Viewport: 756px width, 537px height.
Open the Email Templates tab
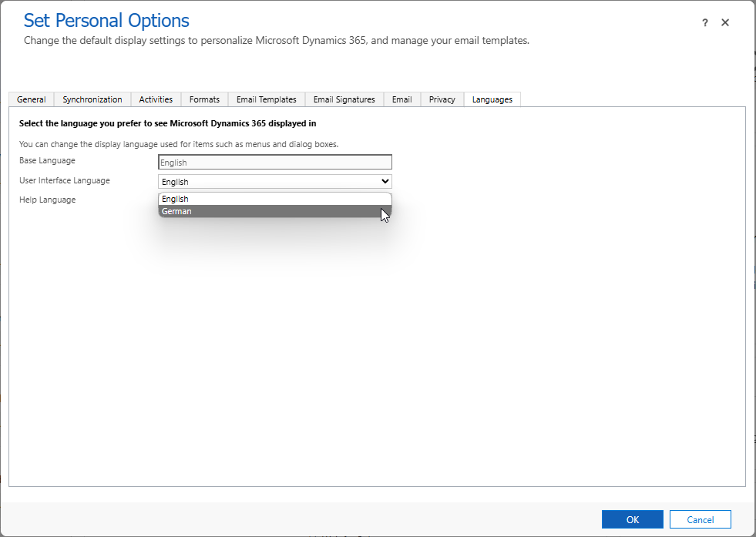point(266,99)
